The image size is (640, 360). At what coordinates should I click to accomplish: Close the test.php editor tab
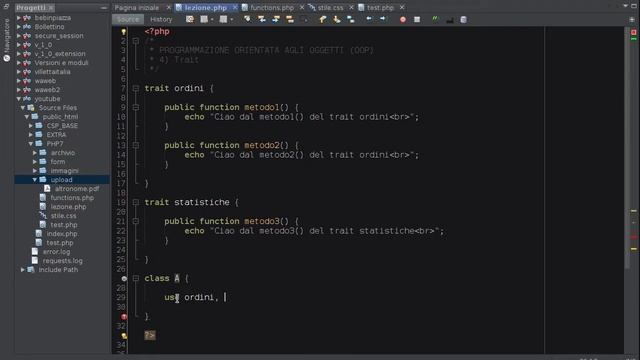402,7
